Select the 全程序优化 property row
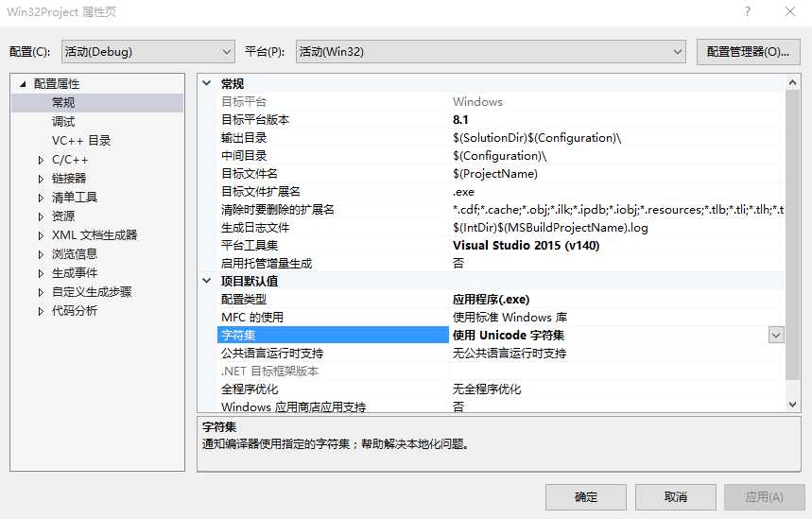The image size is (812, 519). click(501, 389)
